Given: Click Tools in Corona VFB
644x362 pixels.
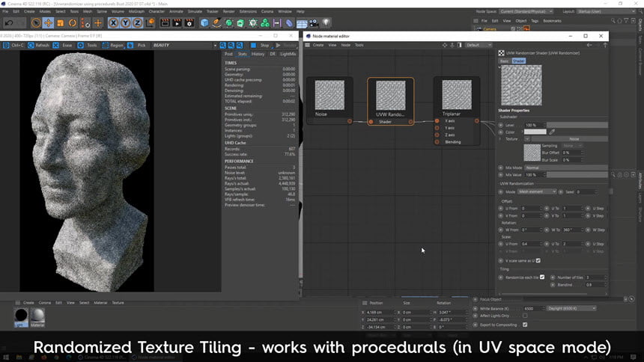Looking at the screenshot, I should 88,45.
